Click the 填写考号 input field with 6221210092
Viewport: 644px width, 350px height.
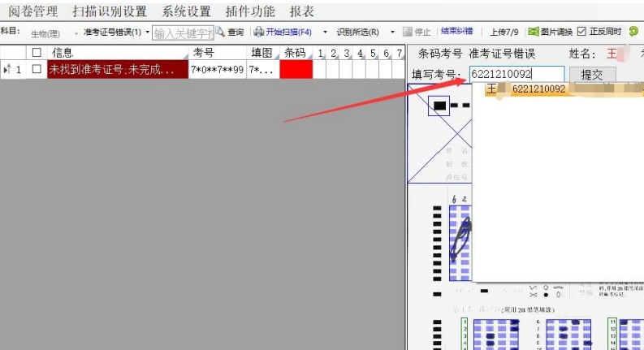coord(516,74)
